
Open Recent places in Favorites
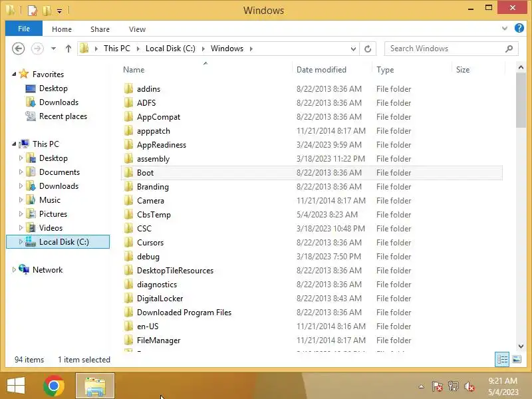coord(63,116)
